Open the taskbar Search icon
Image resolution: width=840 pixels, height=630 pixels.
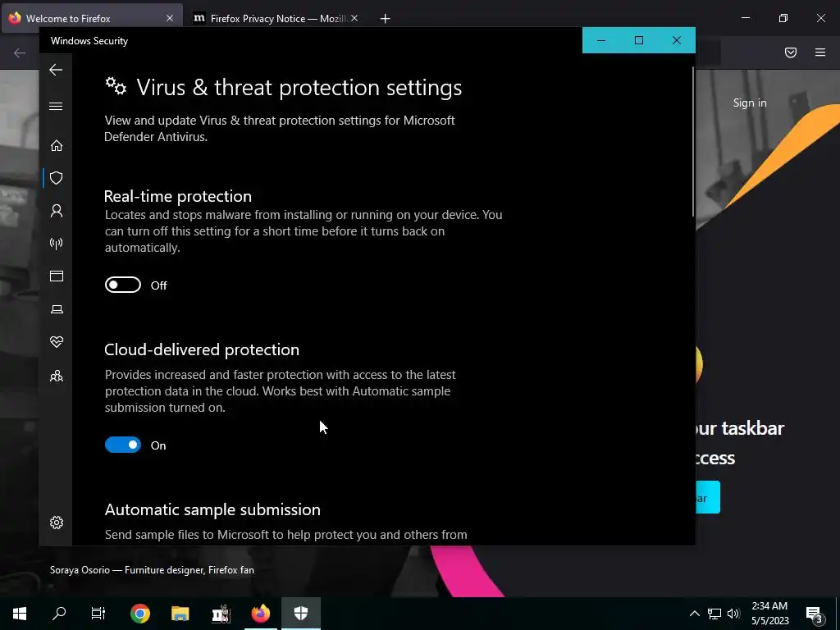click(59, 614)
